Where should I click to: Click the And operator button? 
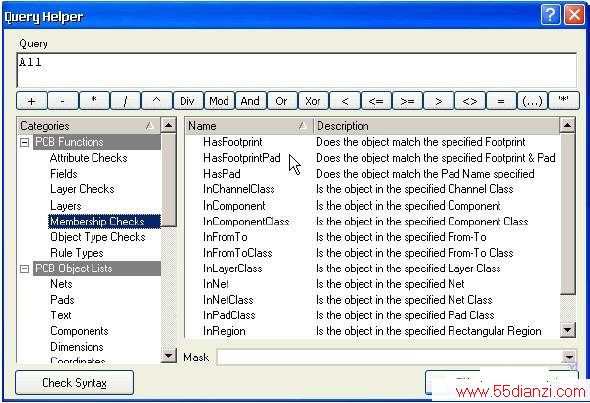(250, 101)
